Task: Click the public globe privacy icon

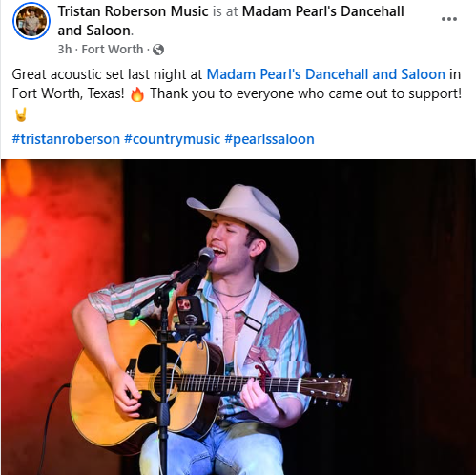Action: [x=158, y=50]
